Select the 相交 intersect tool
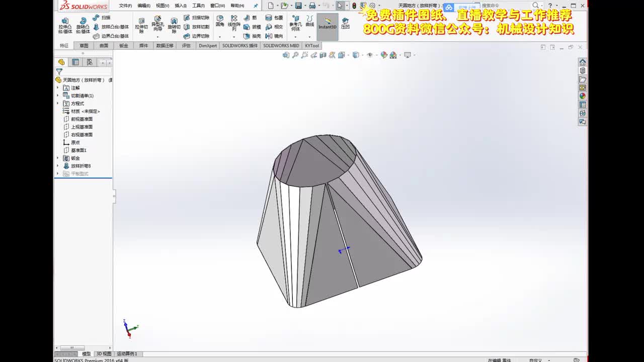644x362 pixels. tap(274, 27)
